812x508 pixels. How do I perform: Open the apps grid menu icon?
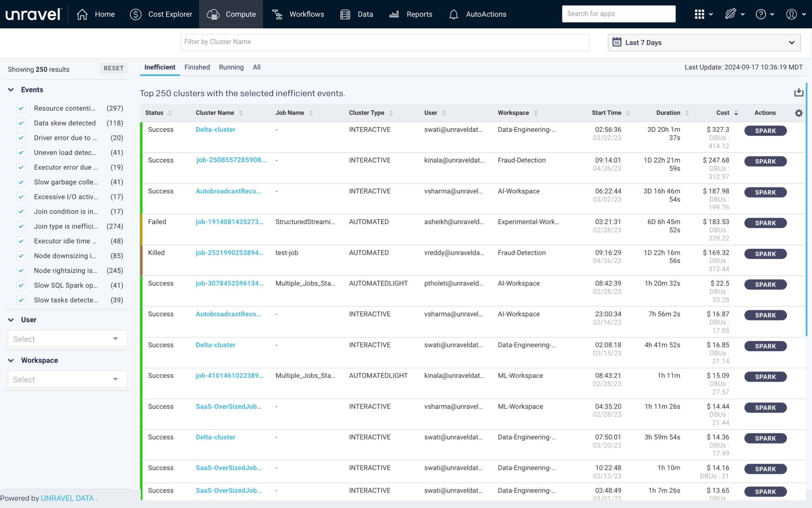(x=699, y=14)
